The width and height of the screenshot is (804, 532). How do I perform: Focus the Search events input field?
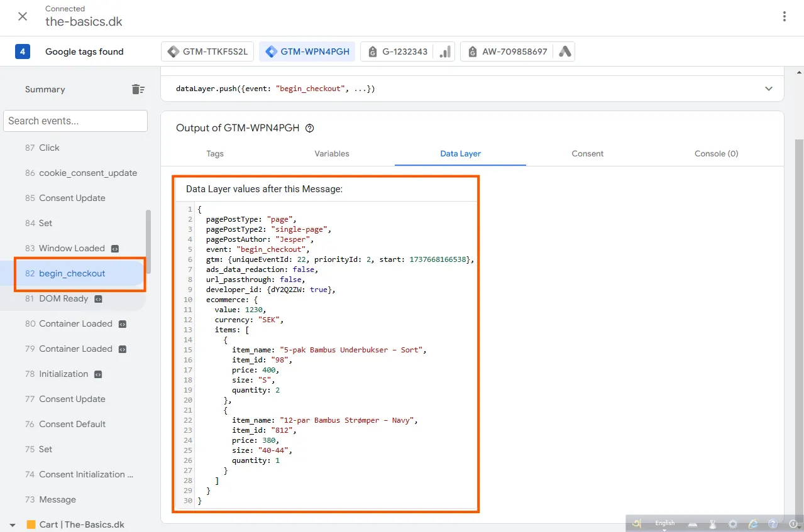pos(75,121)
